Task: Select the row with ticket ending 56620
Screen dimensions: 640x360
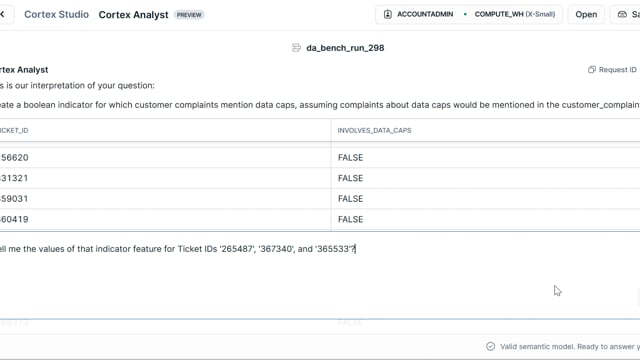Action: point(320,158)
